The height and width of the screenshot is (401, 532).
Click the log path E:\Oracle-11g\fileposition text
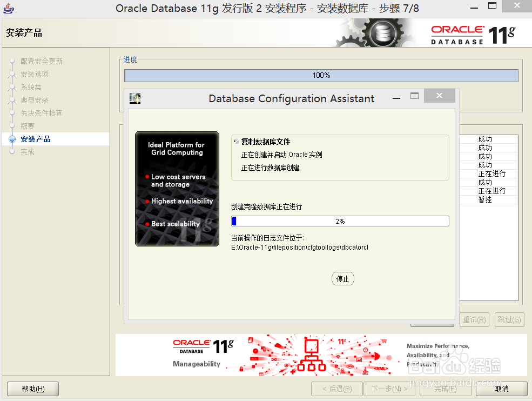click(300, 247)
